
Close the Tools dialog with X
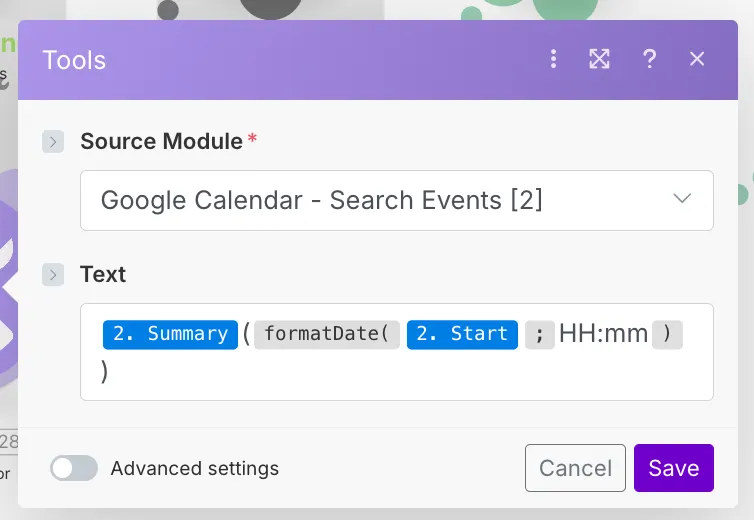697,59
